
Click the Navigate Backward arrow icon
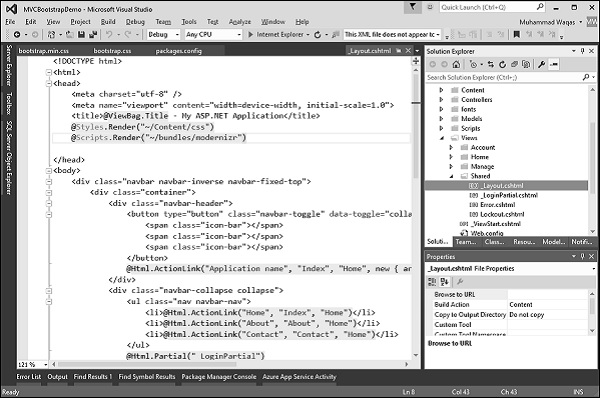coord(17,35)
